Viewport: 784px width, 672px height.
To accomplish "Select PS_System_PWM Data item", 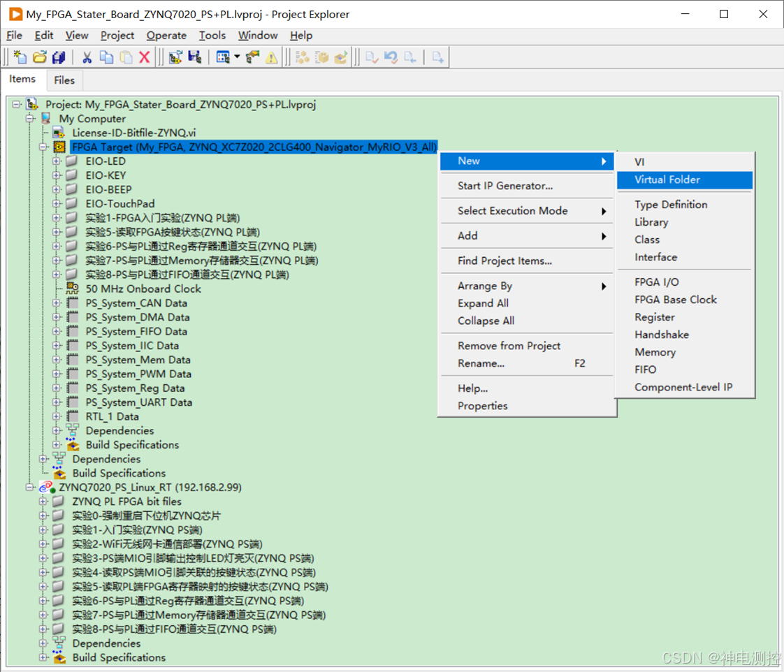I will 138,374.
